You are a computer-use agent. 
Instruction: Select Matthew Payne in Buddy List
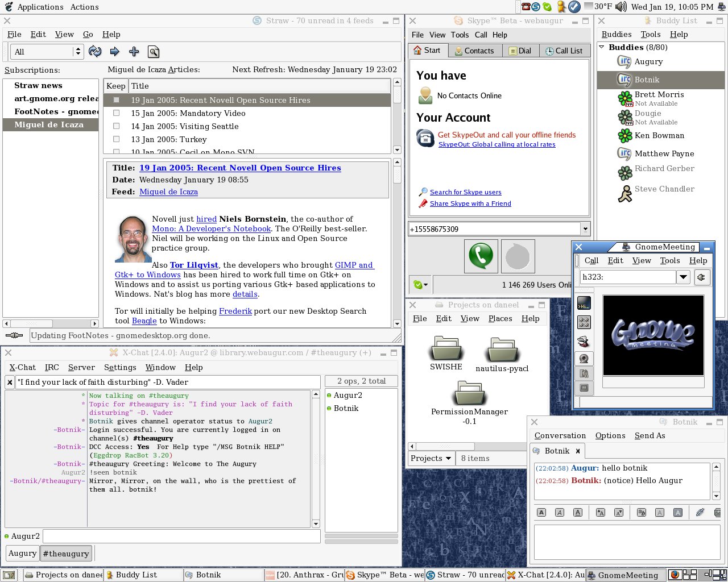tap(661, 153)
